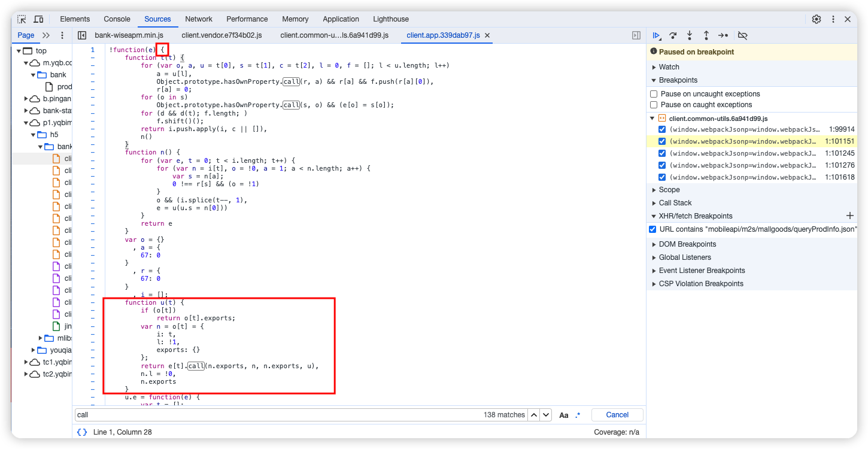Screen dimensions: 868x449
Task: Toggle the debugger sidebar icon
Action: coord(636,35)
